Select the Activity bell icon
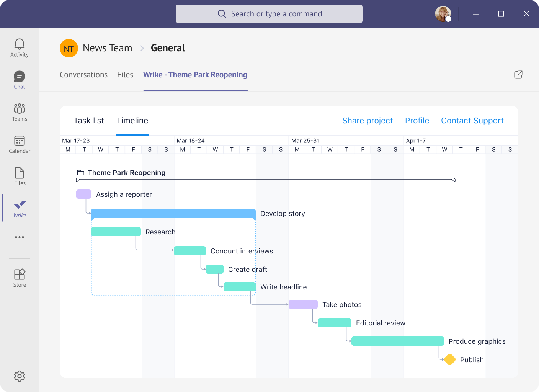The image size is (539, 392). (19, 47)
